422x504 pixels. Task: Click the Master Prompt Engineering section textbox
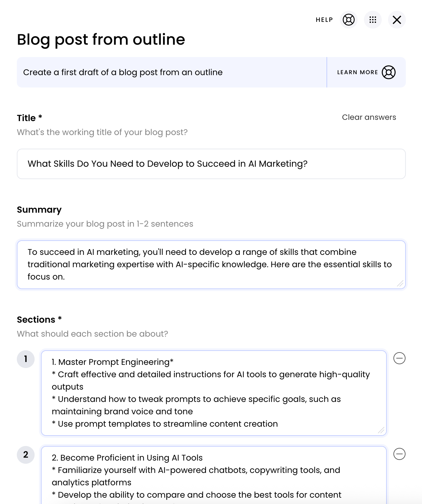[x=214, y=393]
